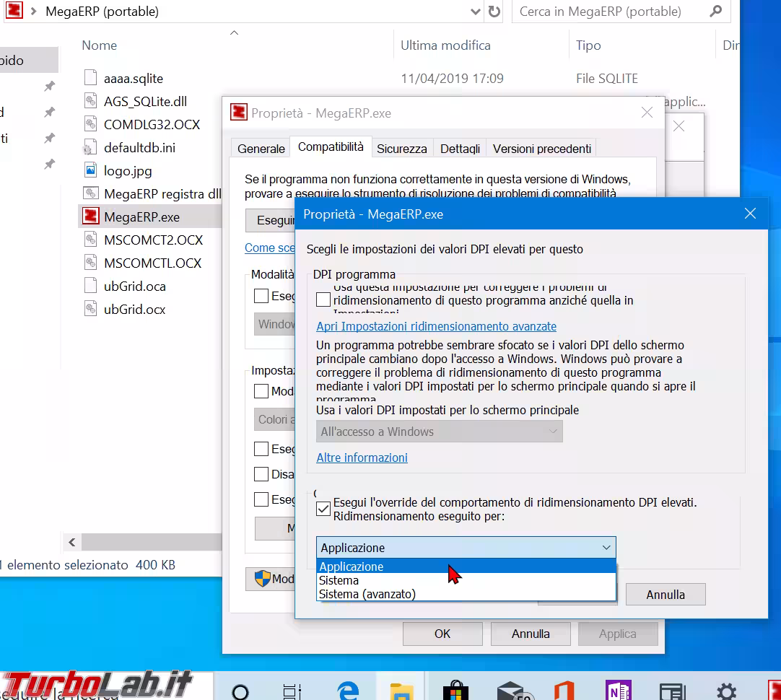Image resolution: width=781 pixels, height=700 pixels.
Task: Choose Sistema (avanzato) in the list
Action: click(466, 594)
